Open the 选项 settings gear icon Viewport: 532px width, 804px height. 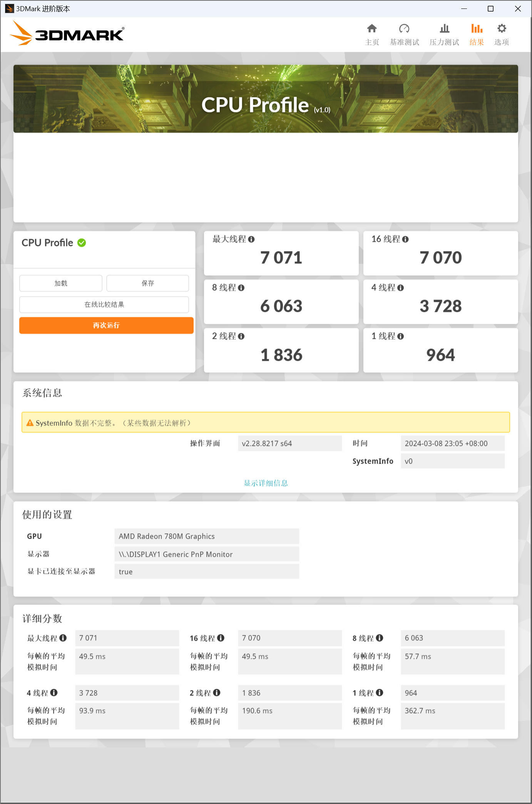coord(502,28)
